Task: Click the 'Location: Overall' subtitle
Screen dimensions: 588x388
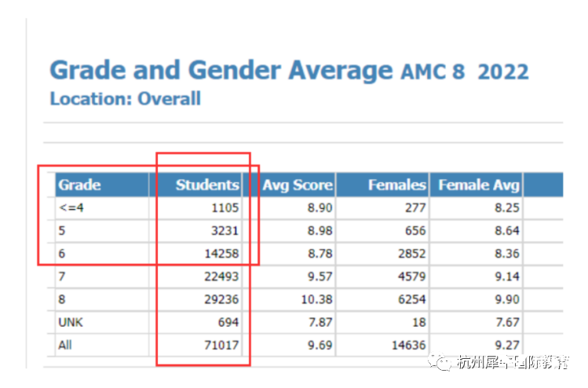Action: pyautogui.click(x=126, y=99)
